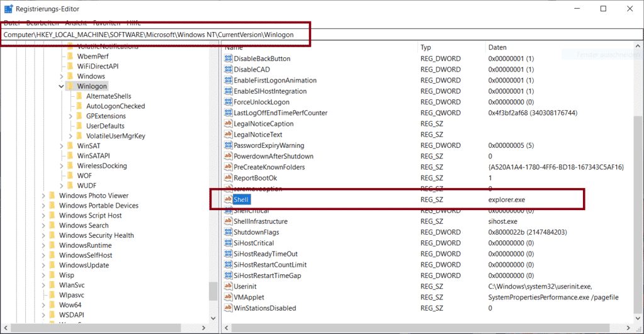Click the Registry Editor title bar icon
This screenshot has width=644, height=334.
click(x=8, y=9)
